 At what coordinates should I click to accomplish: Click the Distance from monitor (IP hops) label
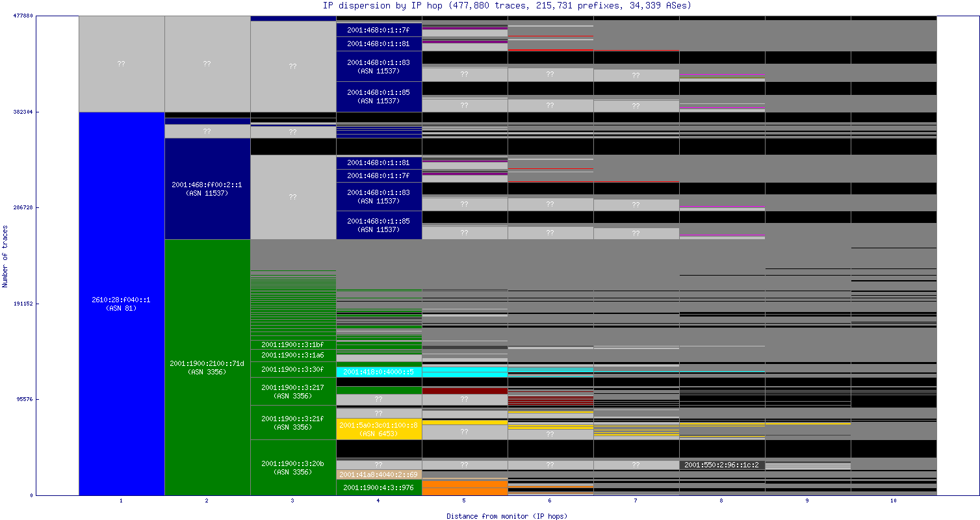point(507,516)
